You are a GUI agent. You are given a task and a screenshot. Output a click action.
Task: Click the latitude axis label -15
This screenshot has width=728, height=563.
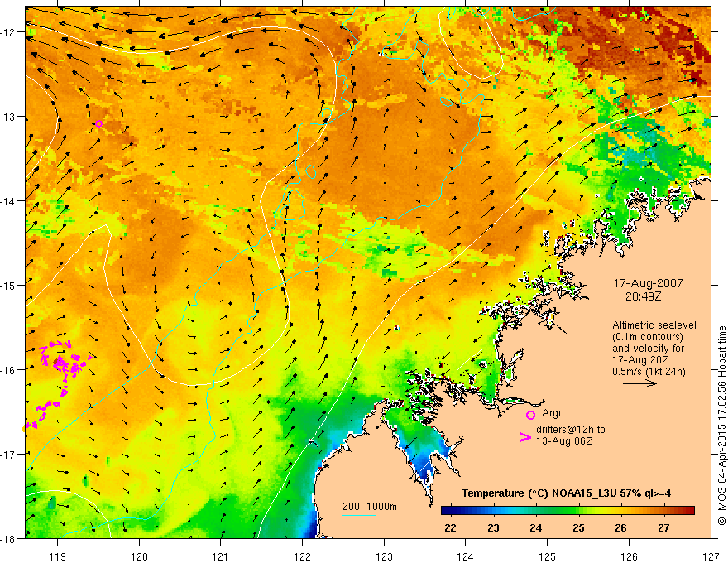pos(9,285)
